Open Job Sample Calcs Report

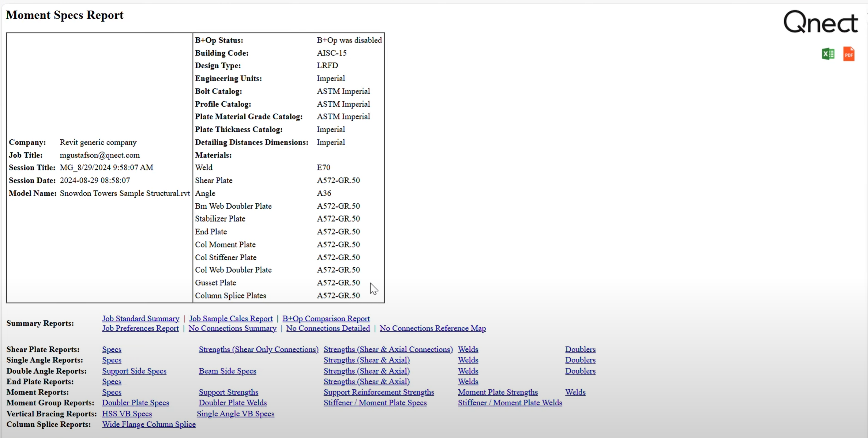231,319
